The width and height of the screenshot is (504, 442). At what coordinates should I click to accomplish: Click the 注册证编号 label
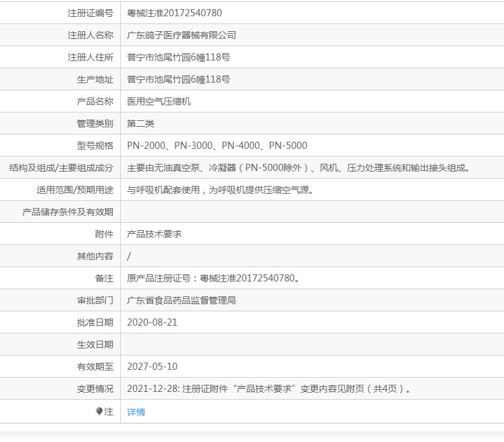[x=90, y=13]
